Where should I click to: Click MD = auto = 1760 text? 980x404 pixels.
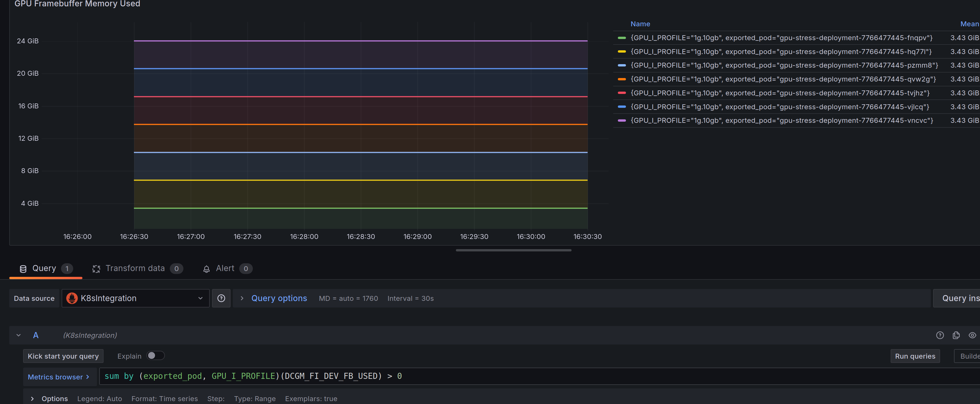[x=349, y=298]
